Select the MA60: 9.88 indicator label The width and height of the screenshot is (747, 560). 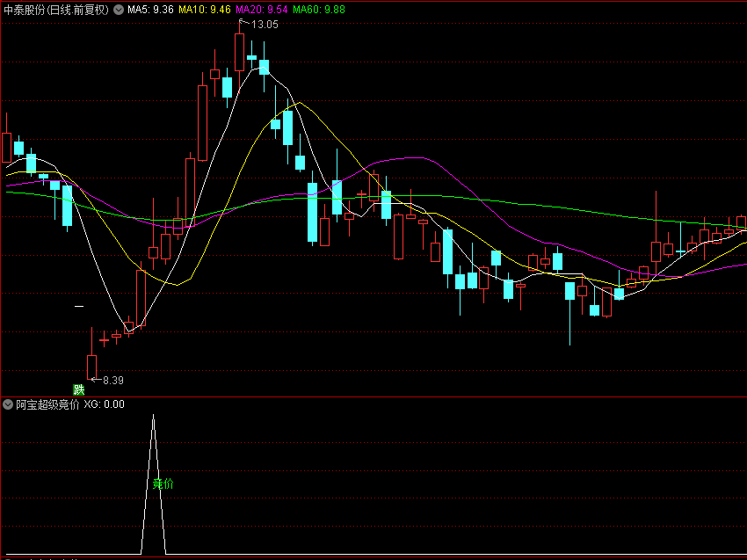(319, 10)
